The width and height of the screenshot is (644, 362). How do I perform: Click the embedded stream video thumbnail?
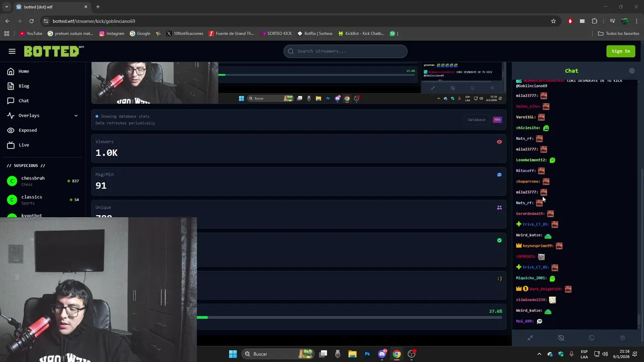point(298,82)
